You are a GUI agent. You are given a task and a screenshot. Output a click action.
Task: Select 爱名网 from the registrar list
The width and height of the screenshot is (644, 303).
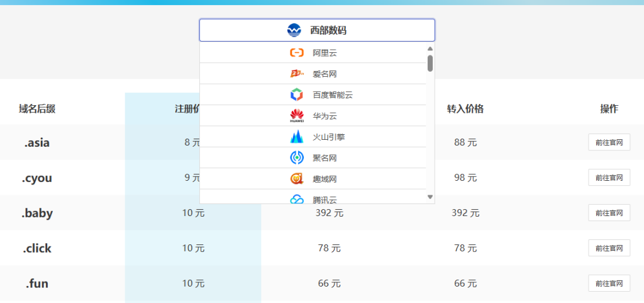point(313,74)
